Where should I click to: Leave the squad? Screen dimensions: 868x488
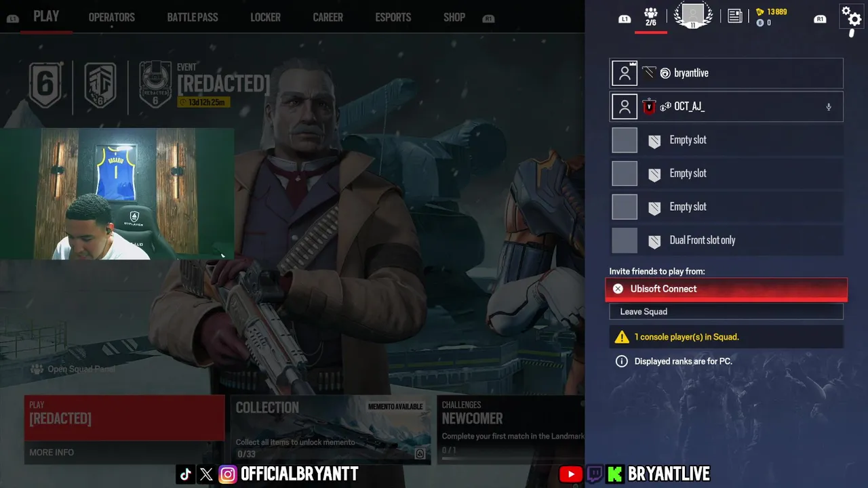(x=726, y=311)
